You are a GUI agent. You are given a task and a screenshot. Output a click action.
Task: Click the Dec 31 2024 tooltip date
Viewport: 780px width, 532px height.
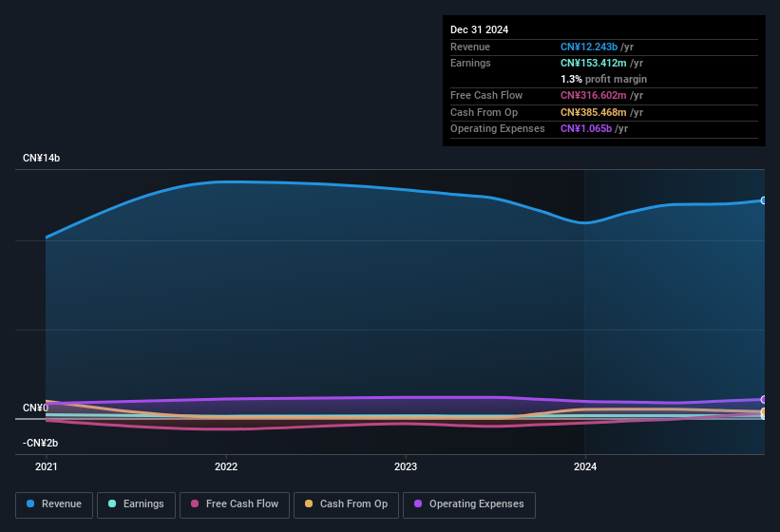[x=479, y=29]
